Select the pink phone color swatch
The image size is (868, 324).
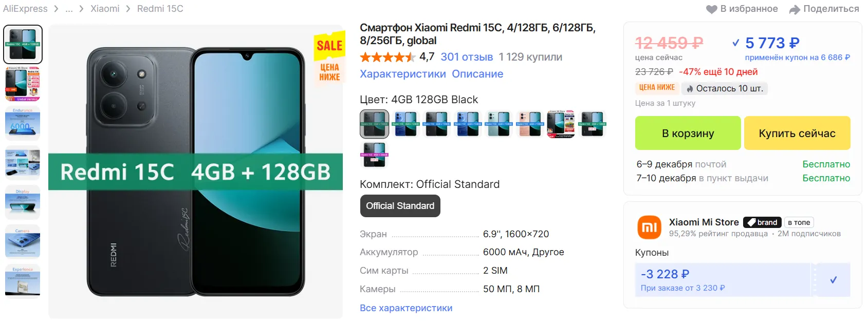click(529, 124)
